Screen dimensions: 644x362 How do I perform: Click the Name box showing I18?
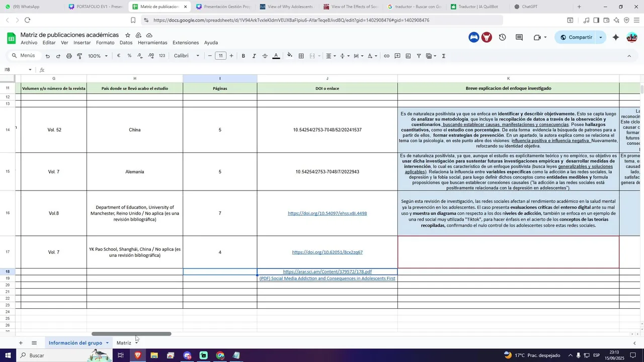pyautogui.click(x=19, y=69)
